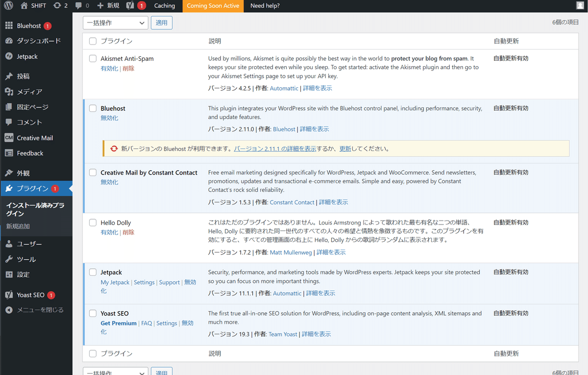
Task: Check the Bluehost plugin checkbox
Action: click(x=93, y=108)
